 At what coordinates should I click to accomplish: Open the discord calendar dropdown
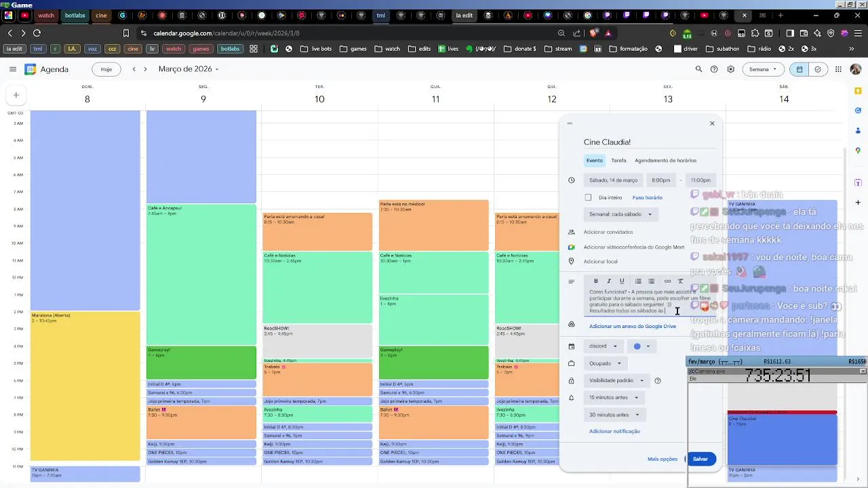(604, 346)
